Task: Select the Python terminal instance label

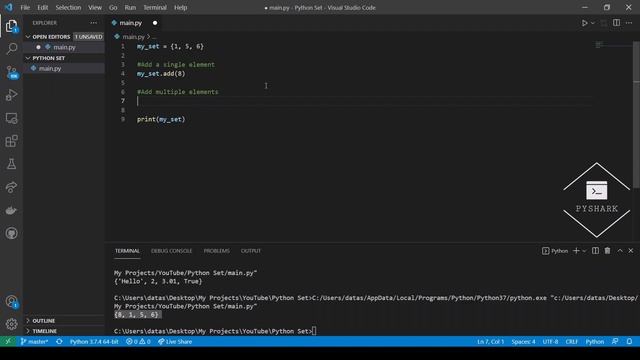Action: pos(555,251)
